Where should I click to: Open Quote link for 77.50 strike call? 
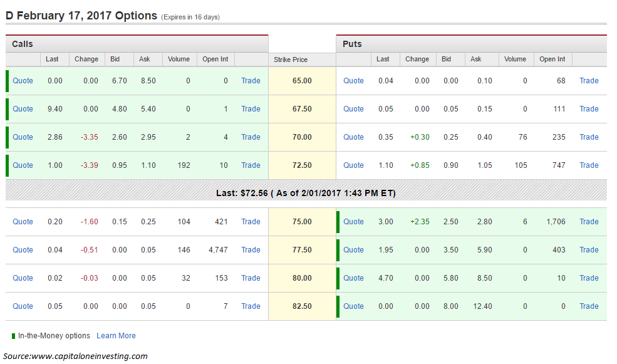pyautogui.click(x=23, y=250)
